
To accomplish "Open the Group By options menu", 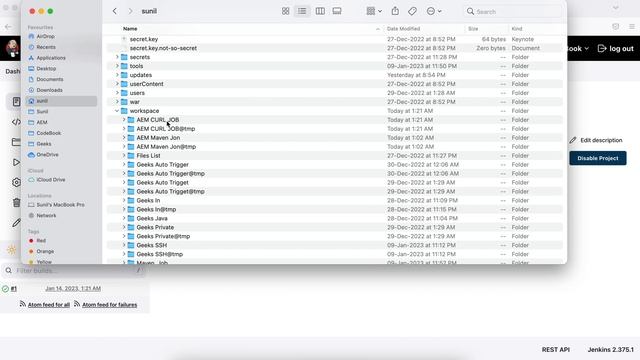I will click(374, 11).
